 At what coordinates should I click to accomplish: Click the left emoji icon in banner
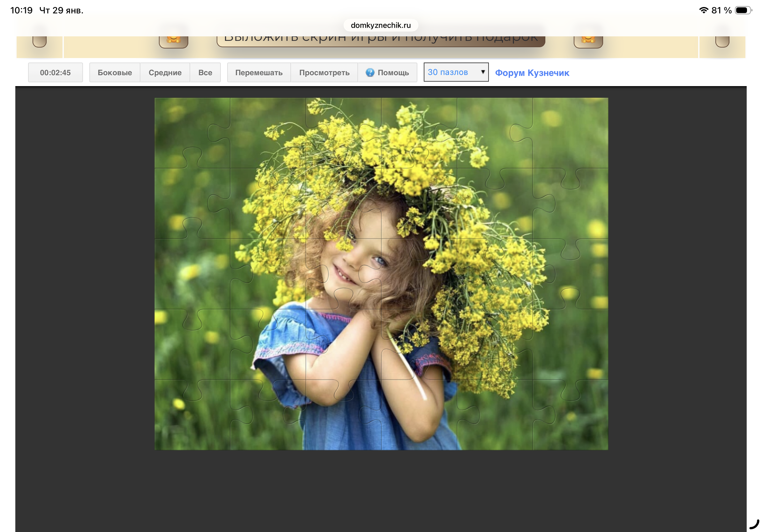(174, 41)
